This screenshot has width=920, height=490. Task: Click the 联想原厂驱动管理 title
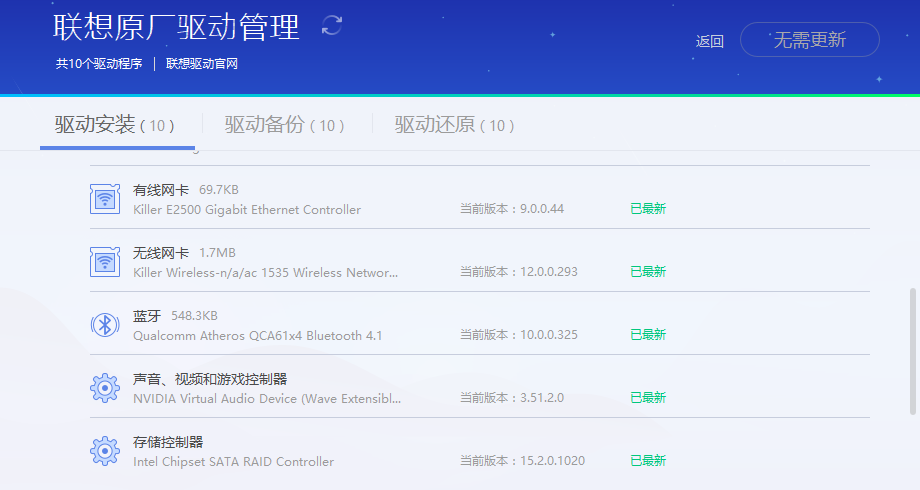click(177, 28)
